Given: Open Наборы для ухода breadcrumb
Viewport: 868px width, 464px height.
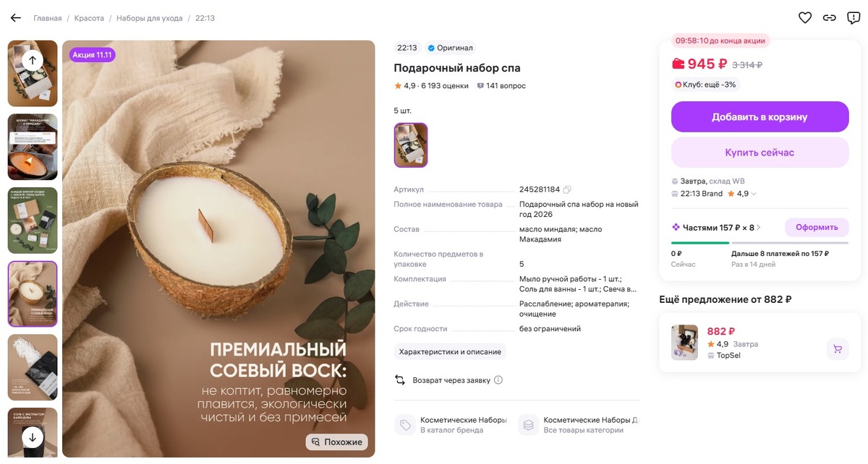Looking at the screenshot, I should point(148,18).
